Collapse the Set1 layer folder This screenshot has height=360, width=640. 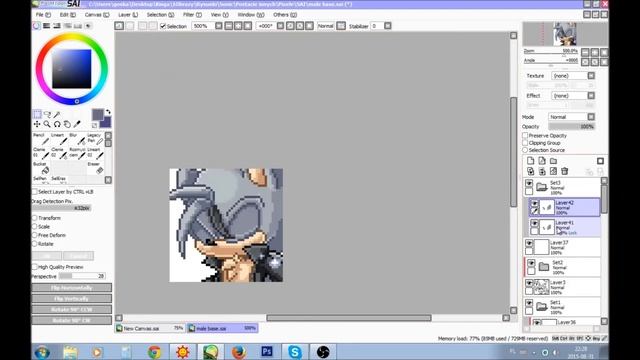[542, 307]
